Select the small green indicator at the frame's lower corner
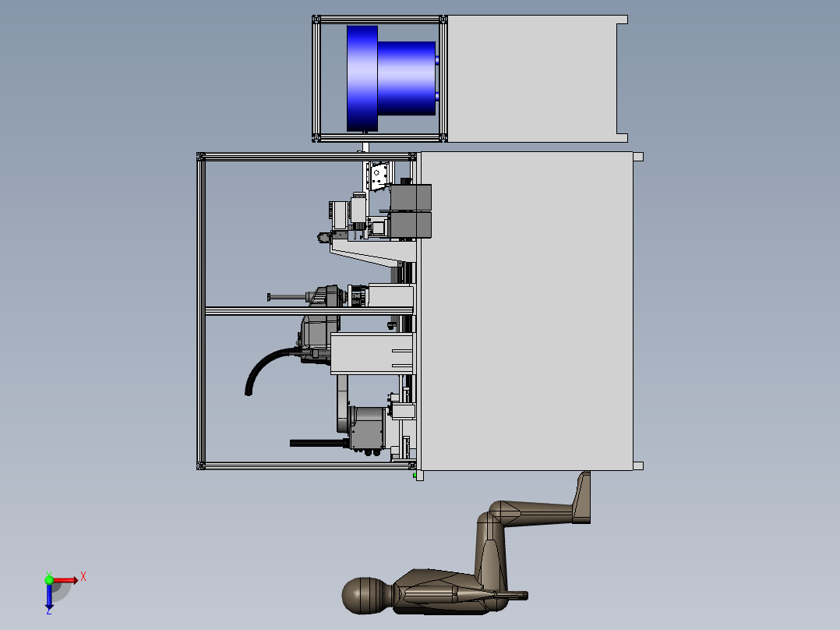Image resolution: width=840 pixels, height=630 pixels. click(415, 475)
